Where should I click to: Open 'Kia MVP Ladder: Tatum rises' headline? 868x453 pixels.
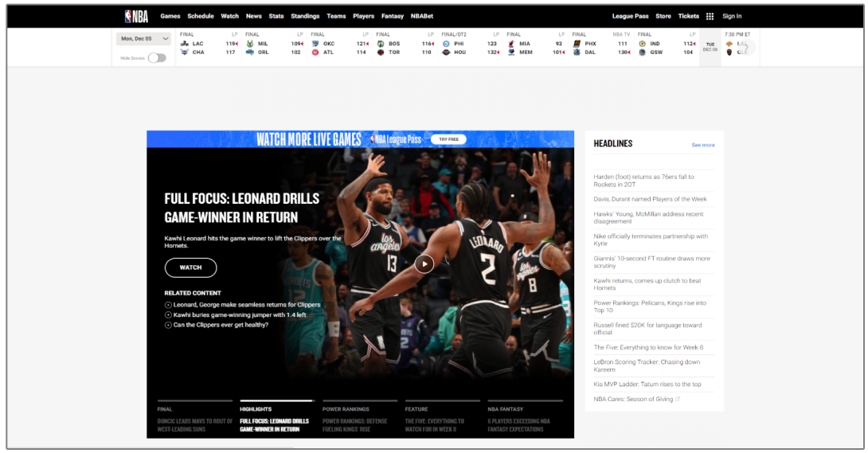point(647,384)
